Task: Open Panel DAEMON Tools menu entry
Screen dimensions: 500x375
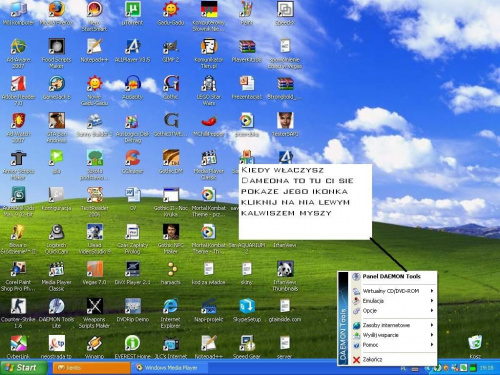Action: pyautogui.click(x=393, y=276)
